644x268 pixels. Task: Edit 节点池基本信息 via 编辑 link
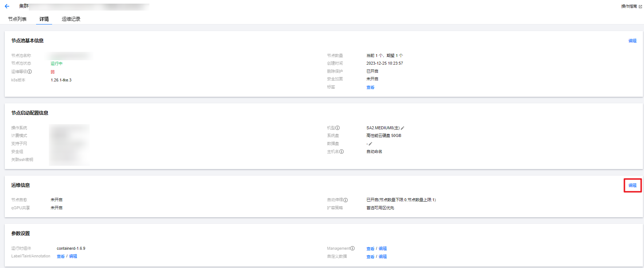(x=632, y=41)
